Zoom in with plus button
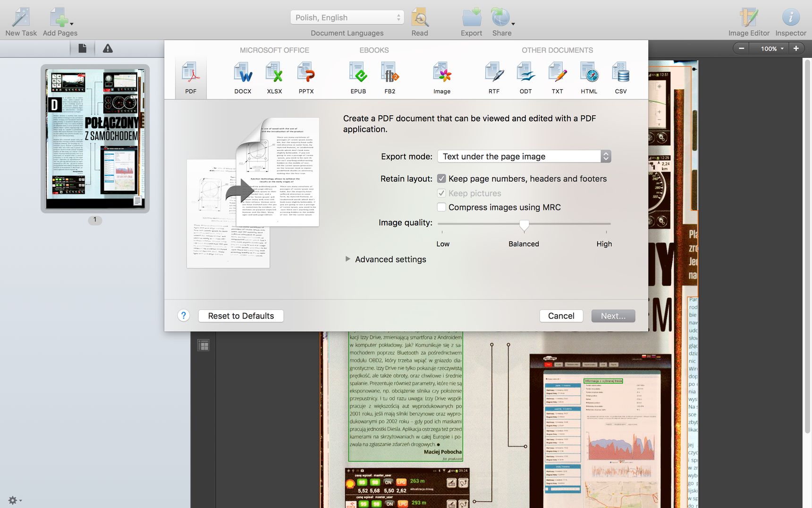The width and height of the screenshot is (812, 508). click(x=796, y=48)
